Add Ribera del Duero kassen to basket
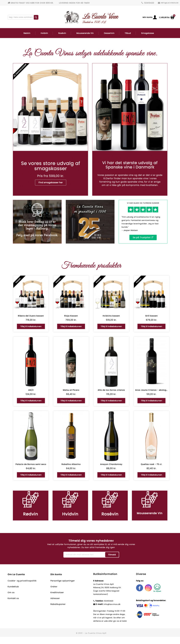The width and height of the screenshot is (180, 644). coord(31,326)
